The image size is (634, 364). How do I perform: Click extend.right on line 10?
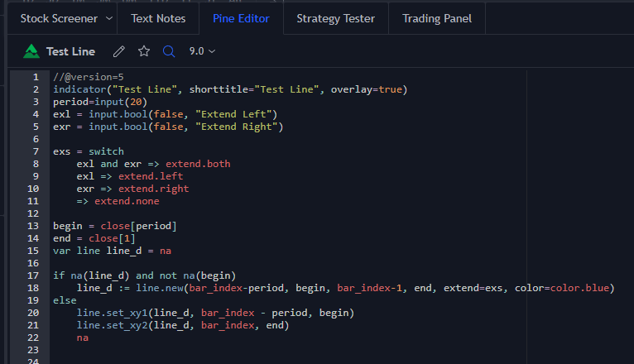153,189
